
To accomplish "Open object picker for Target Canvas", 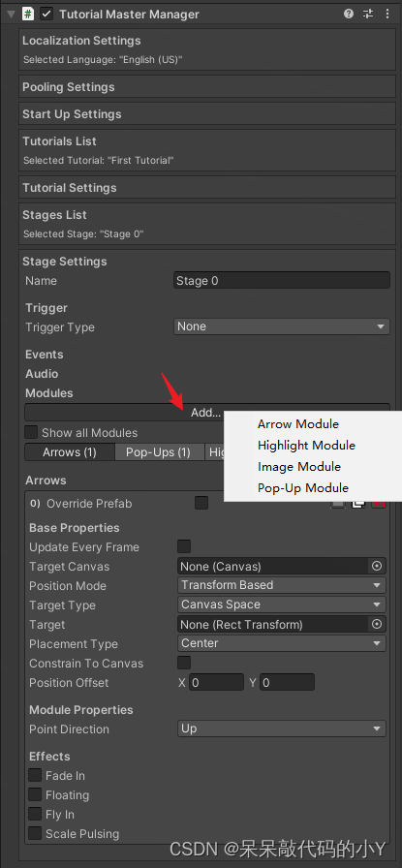I will [377, 566].
